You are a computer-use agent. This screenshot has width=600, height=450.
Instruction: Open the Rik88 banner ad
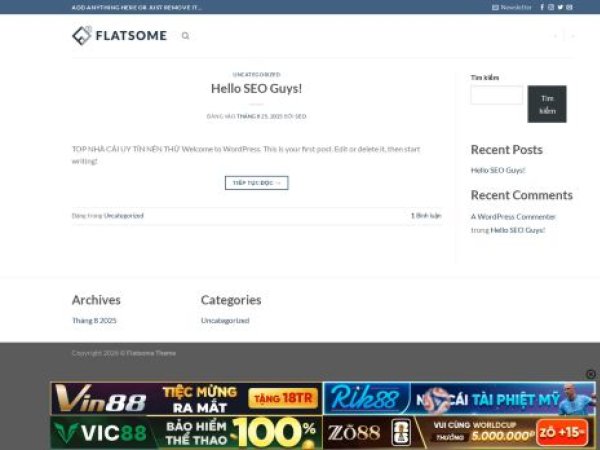click(459, 399)
